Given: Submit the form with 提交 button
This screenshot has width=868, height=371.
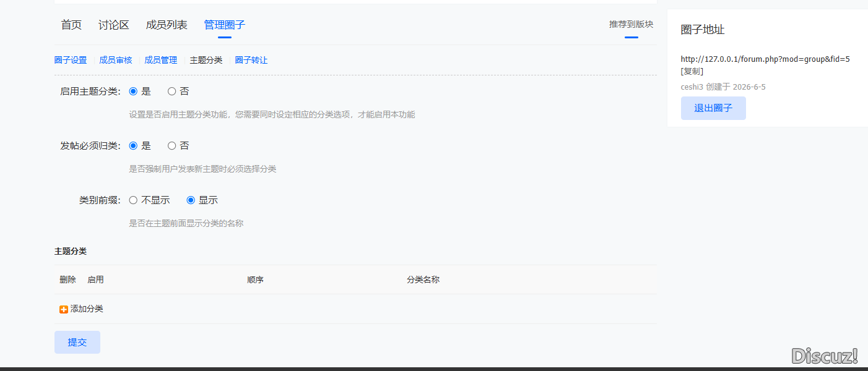Looking at the screenshot, I should 77,343.
